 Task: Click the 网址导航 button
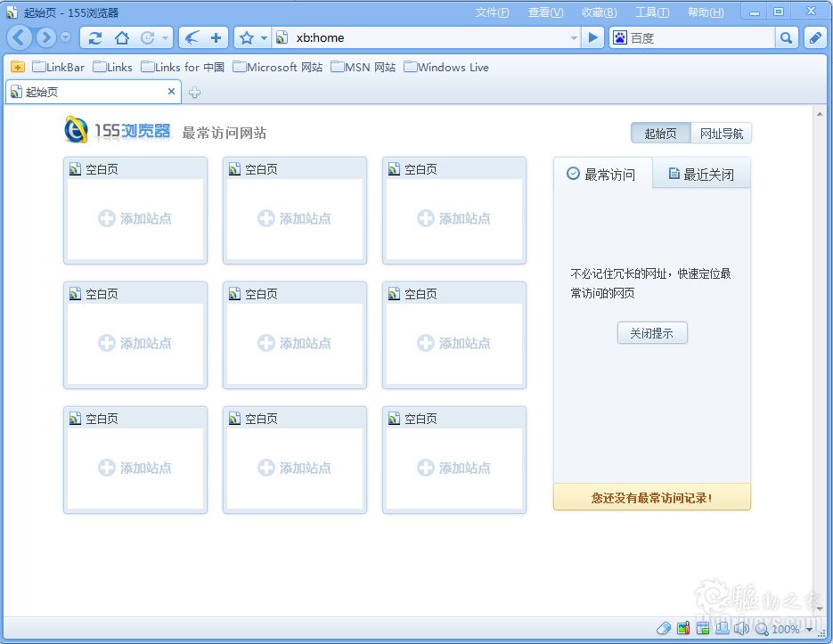pyautogui.click(x=722, y=133)
